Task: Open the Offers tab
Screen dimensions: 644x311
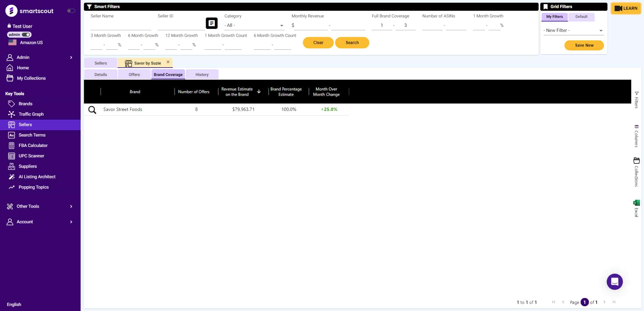Action: coord(134,75)
